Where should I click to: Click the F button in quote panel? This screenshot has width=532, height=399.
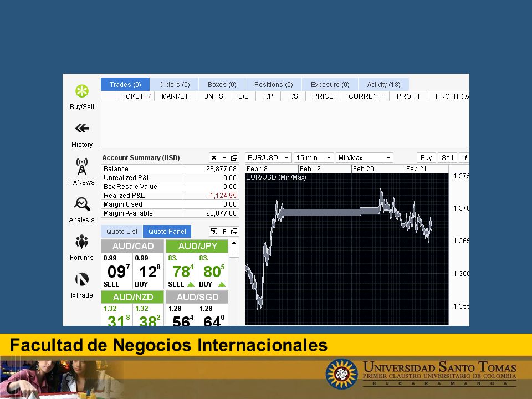[224, 232]
